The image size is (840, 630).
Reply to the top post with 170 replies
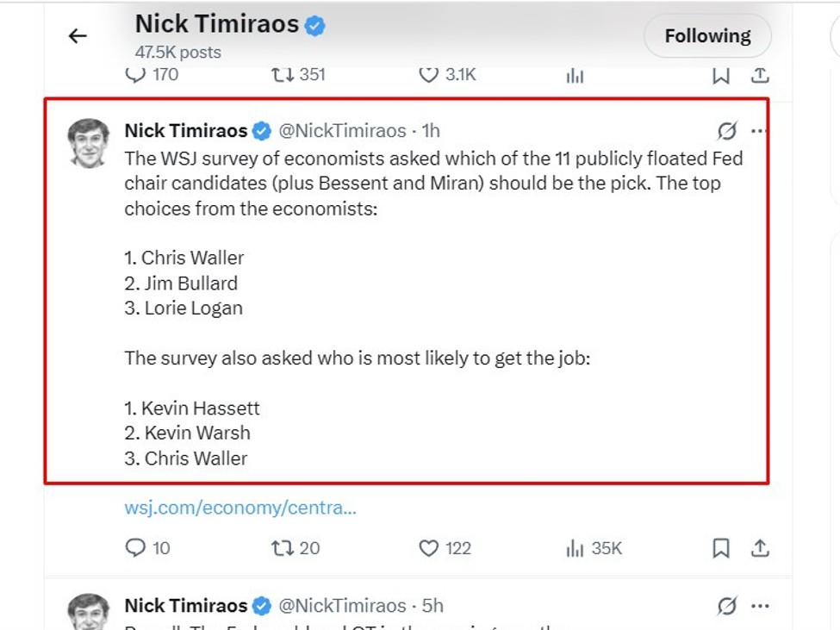click(136, 75)
